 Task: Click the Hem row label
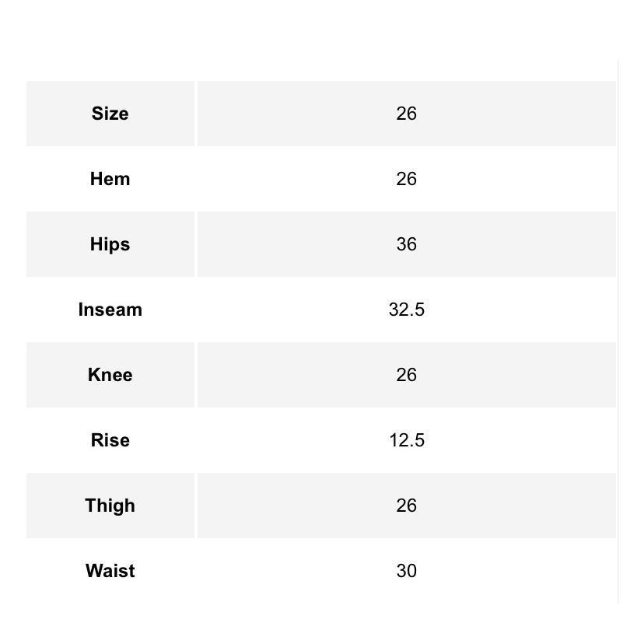tap(110, 179)
